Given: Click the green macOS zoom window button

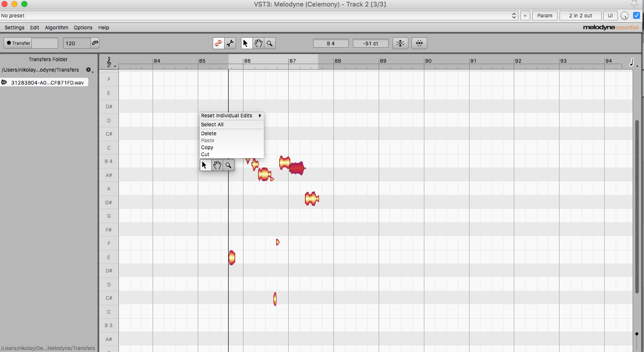Looking at the screenshot, I should point(24,4).
